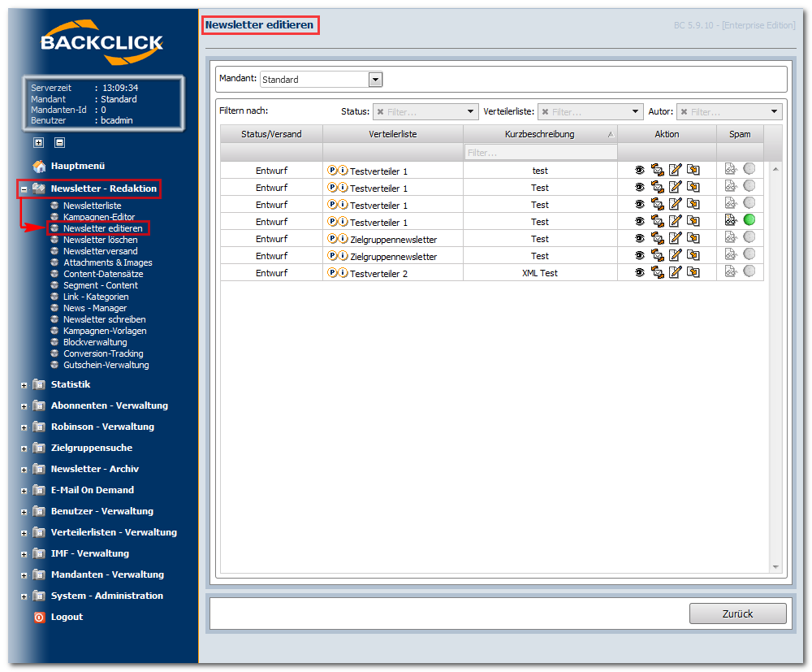
Task: Click the eye preview icon for XML Test
Action: click(640, 272)
